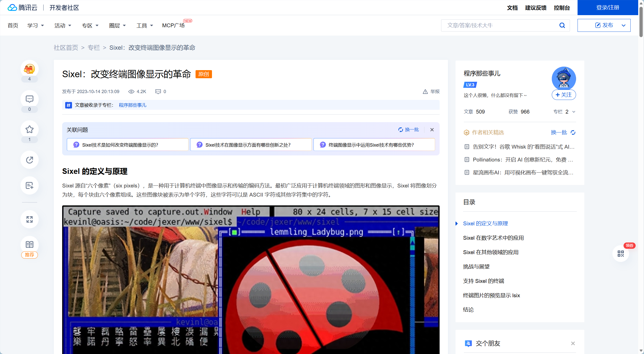This screenshot has width=644, height=354.
Task: Click the 原创 original badge
Action: coord(204,74)
